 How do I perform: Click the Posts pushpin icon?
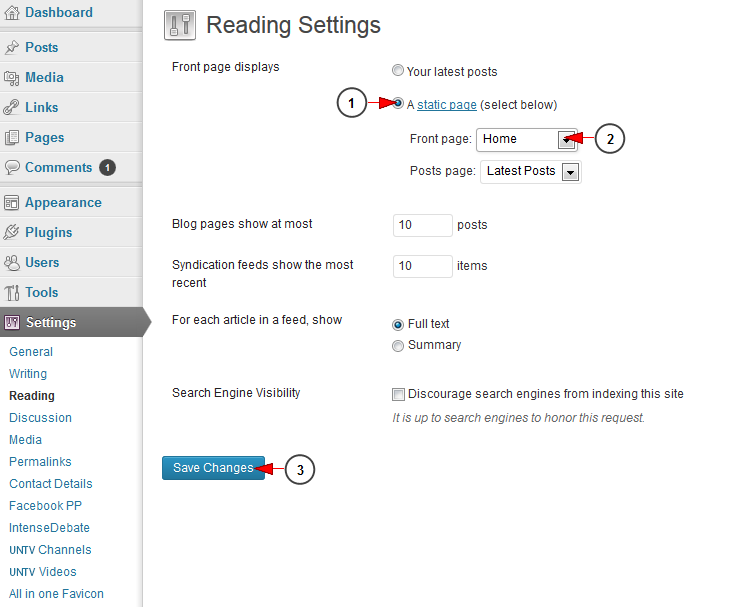click(12, 47)
